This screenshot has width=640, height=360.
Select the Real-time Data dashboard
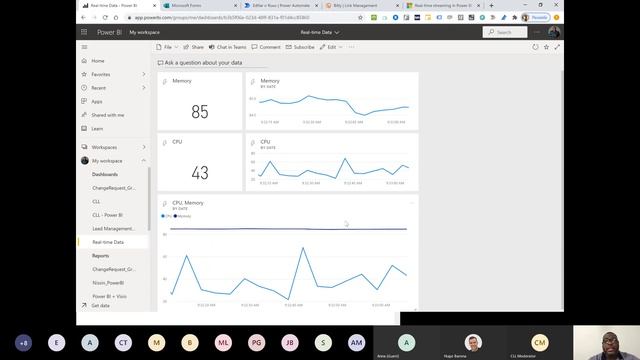click(x=108, y=242)
